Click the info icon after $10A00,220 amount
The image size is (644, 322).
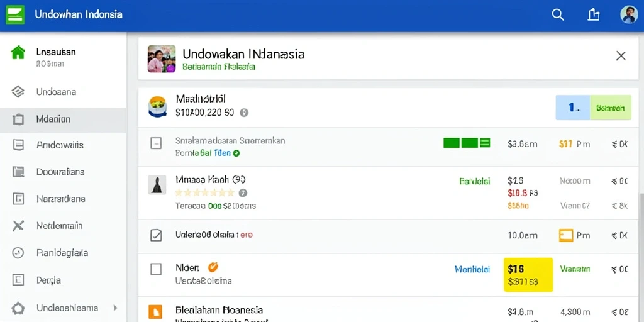[244, 113]
